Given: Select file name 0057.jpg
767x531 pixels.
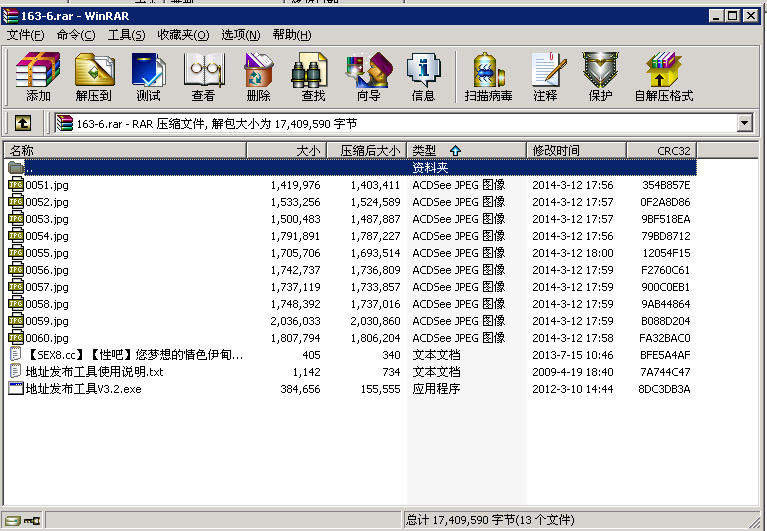Looking at the screenshot, I should click(x=47, y=287).
